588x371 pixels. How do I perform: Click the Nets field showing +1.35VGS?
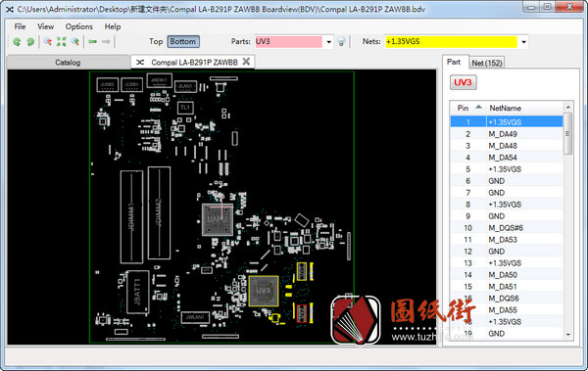click(451, 41)
